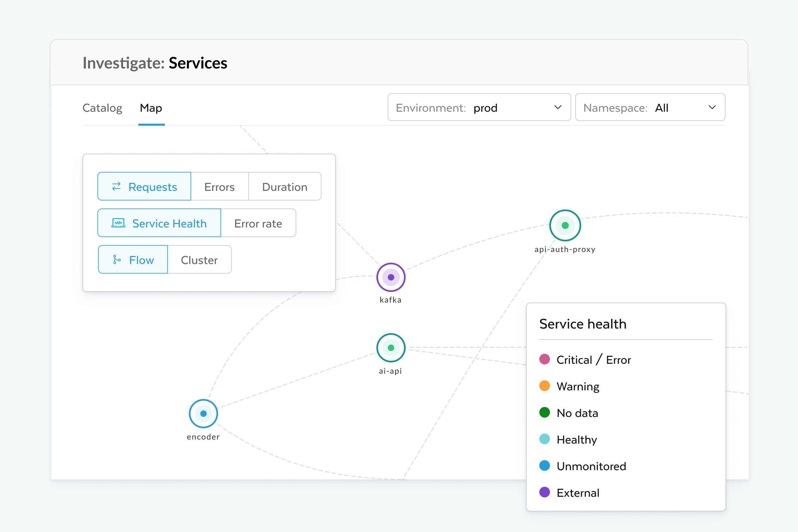Viewport: 798px width, 532px height.
Task: Select the Flow layout option
Action: (133, 260)
